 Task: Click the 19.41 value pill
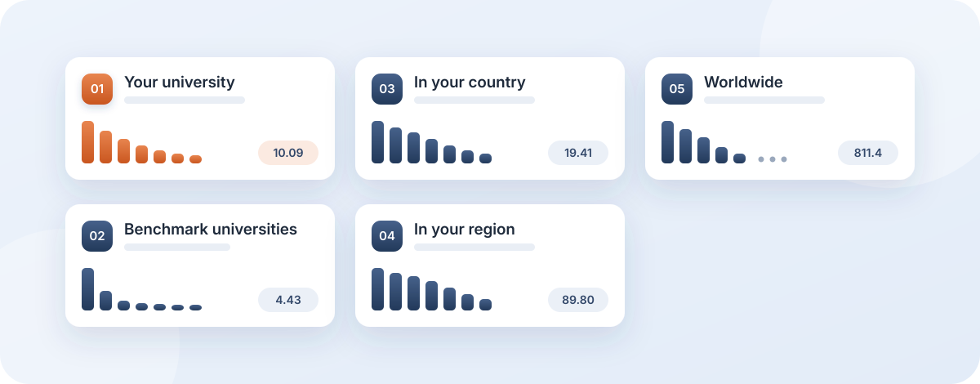click(578, 153)
